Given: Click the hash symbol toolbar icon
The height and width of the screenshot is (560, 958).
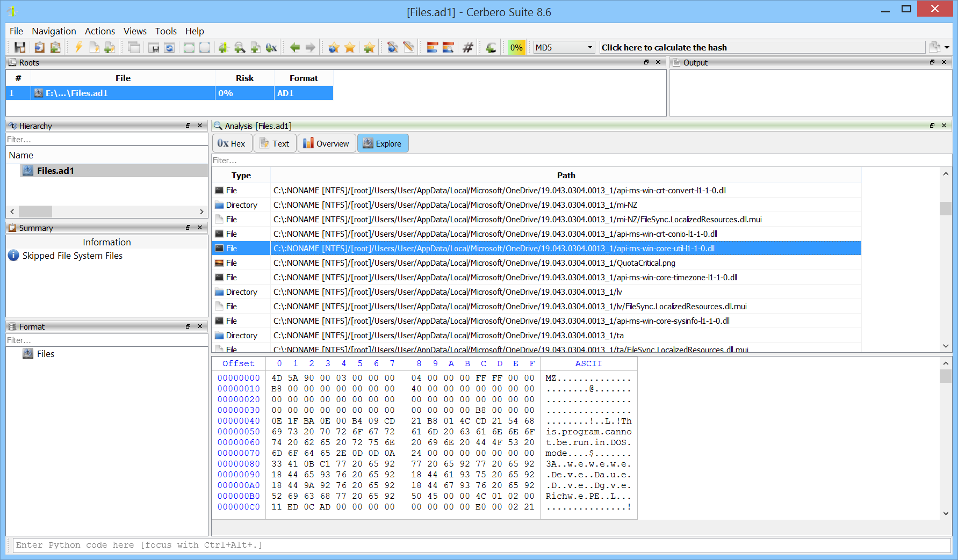Looking at the screenshot, I should point(468,48).
